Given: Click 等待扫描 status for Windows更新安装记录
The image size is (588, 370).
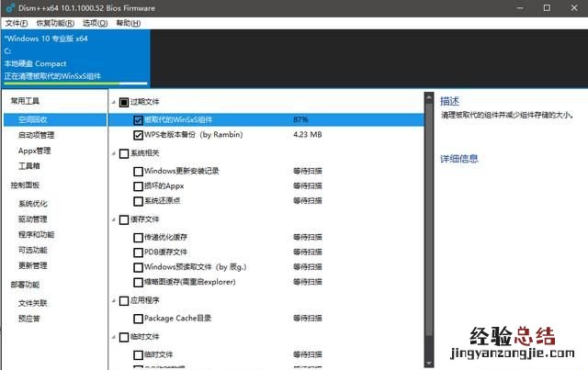Looking at the screenshot, I should [x=308, y=171].
